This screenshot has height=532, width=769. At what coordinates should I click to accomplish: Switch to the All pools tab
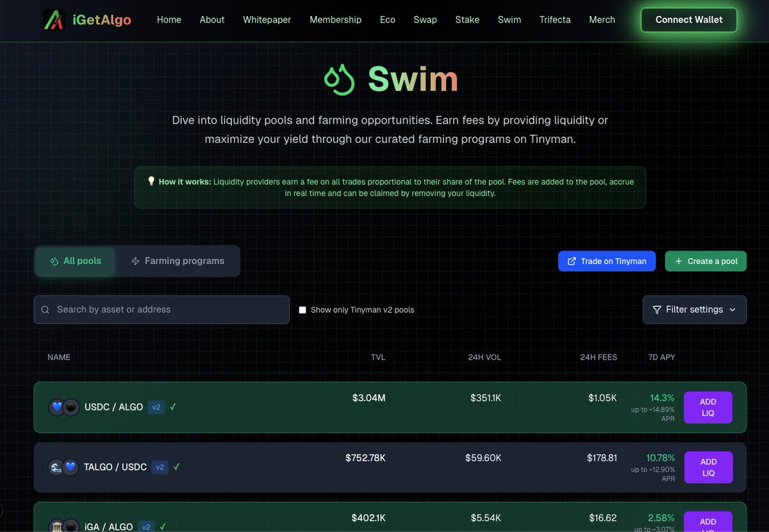(75, 262)
